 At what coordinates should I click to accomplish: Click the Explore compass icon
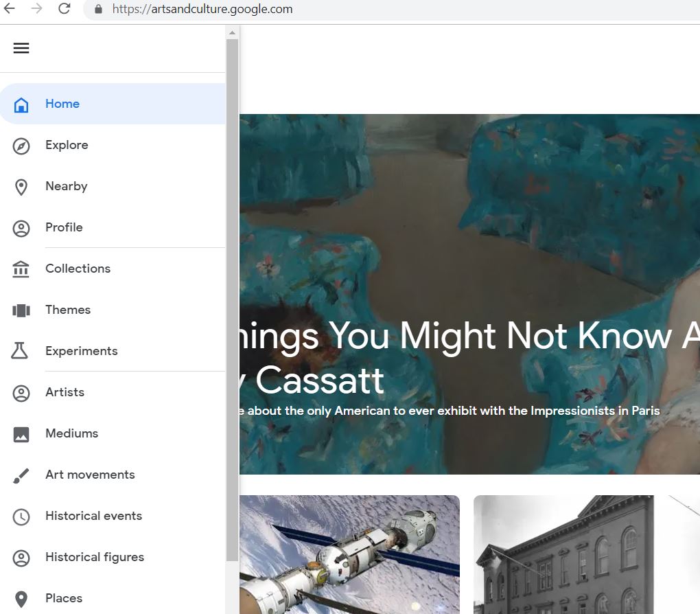click(x=21, y=146)
